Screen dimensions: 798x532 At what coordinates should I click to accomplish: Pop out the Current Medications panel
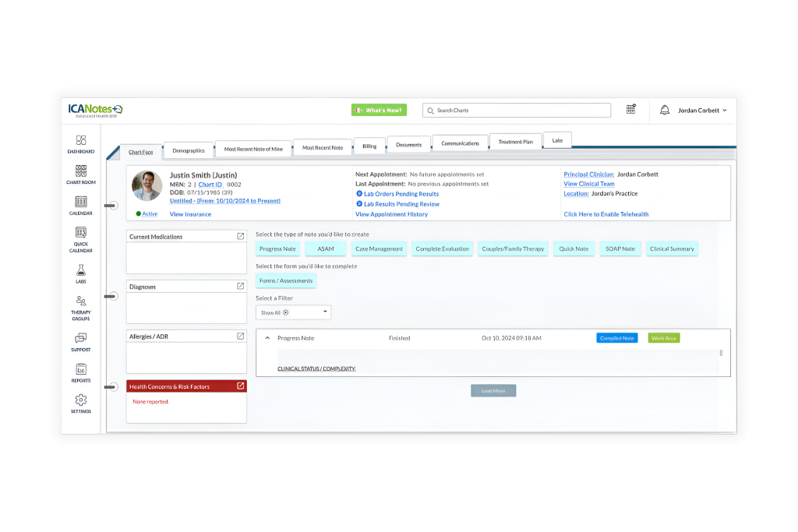(x=240, y=236)
